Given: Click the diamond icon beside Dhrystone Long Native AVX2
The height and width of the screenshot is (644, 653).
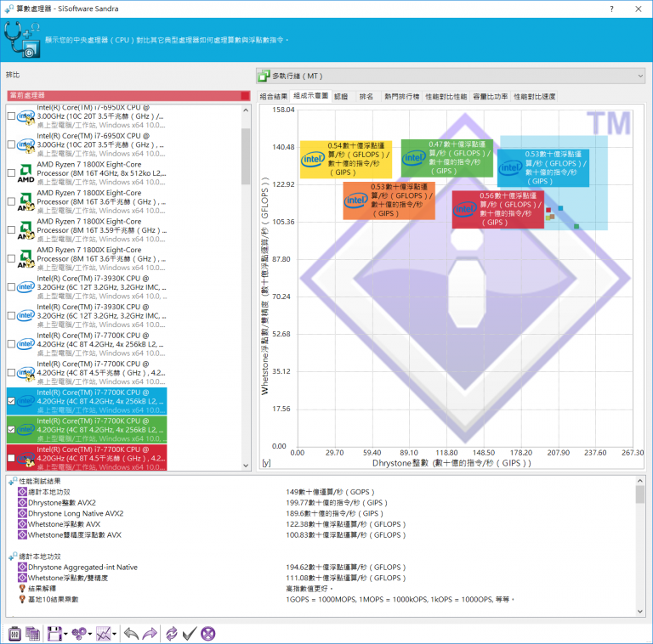Looking at the screenshot, I should [x=22, y=513].
